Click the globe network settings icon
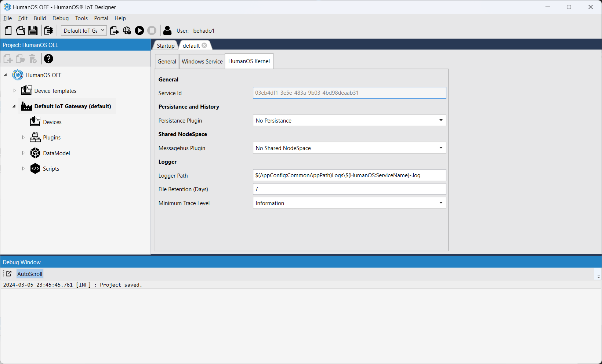Viewport: 602px width, 364px height. pos(127,30)
